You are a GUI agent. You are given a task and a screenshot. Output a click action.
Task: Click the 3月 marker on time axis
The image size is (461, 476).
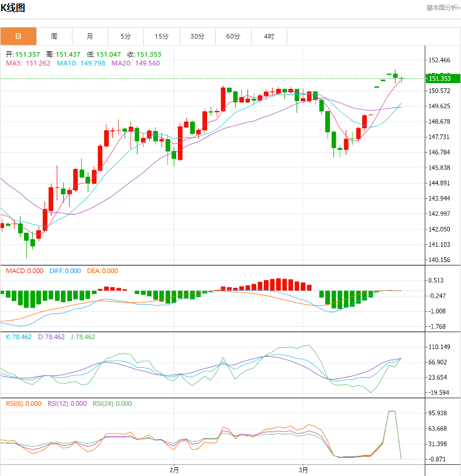pos(303,470)
